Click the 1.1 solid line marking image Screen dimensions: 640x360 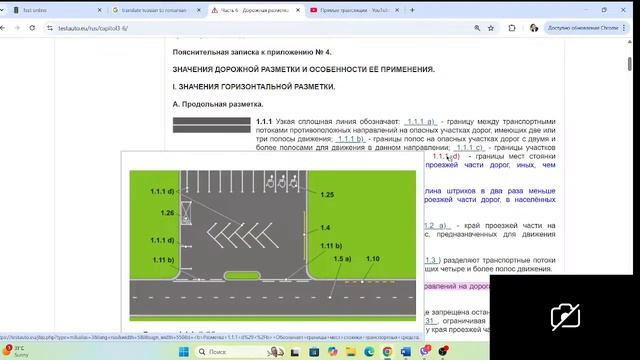211,125
